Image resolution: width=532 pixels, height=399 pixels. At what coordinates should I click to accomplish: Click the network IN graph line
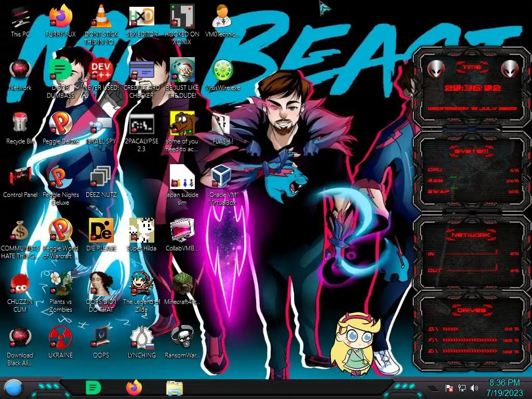pyautogui.click(x=472, y=253)
